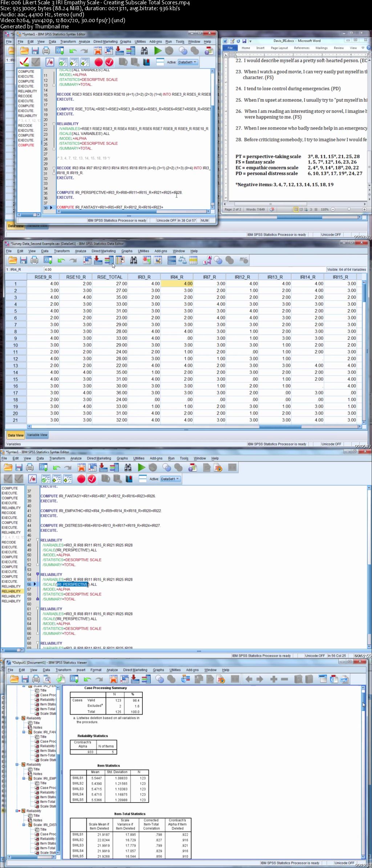Click green Run Selection arrow in maximized Syntax Editor
Viewport: 372px width, 868px height.
click(142, 467)
